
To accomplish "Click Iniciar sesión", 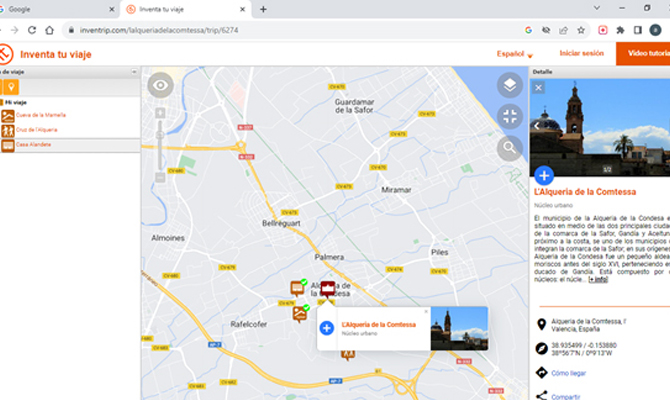I will (582, 53).
